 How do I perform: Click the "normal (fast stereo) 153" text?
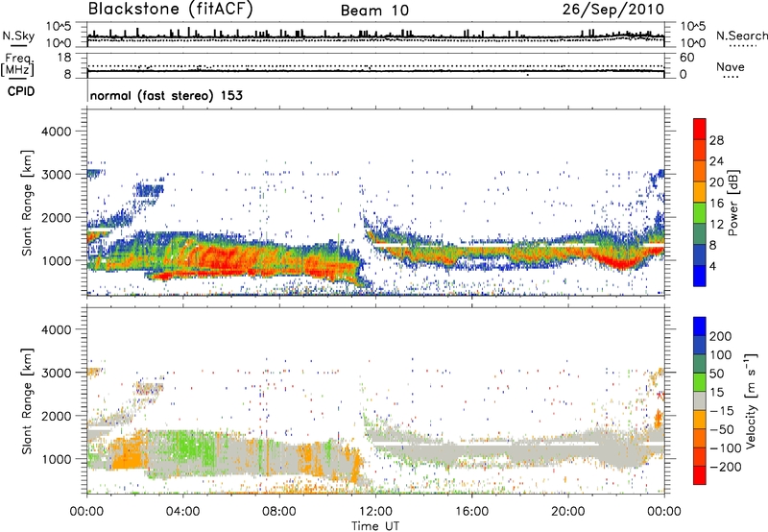[166, 95]
